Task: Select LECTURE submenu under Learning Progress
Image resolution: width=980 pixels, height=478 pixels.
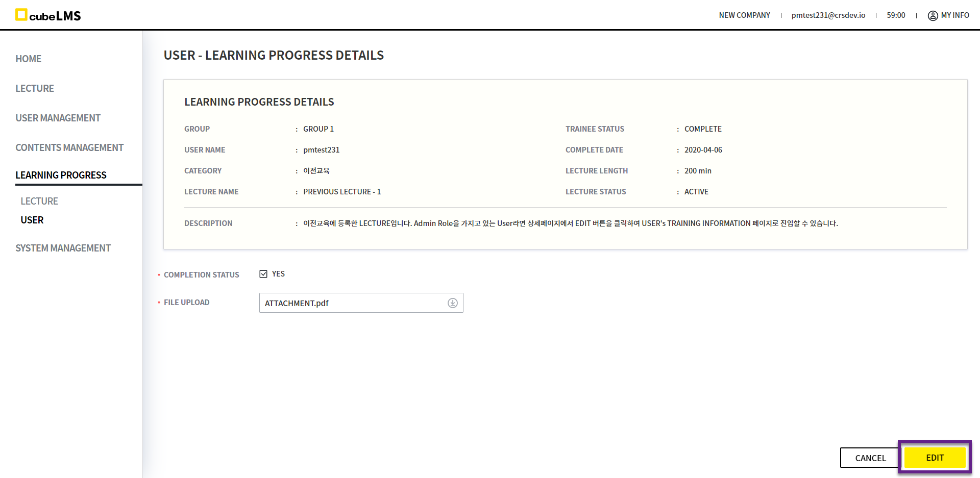Action: [x=39, y=201]
